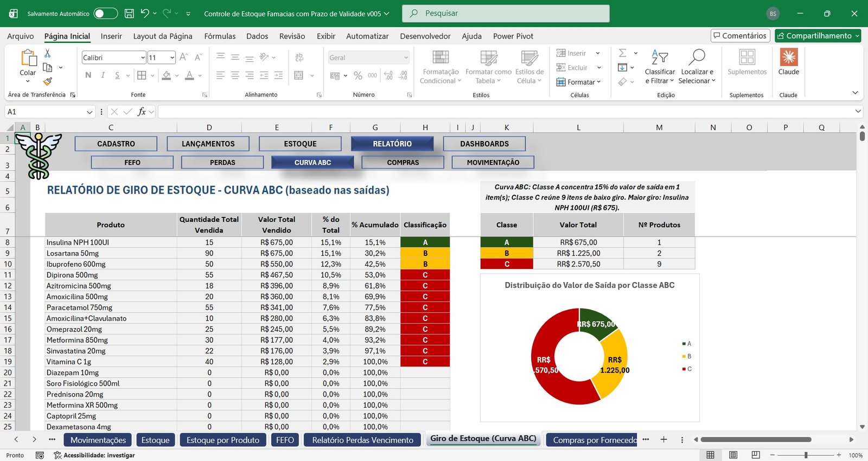This screenshot has height=461, width=868.
Task: Open Conditional Formatting (Formatação Condicional)
Action: click(x=440, y=67)
